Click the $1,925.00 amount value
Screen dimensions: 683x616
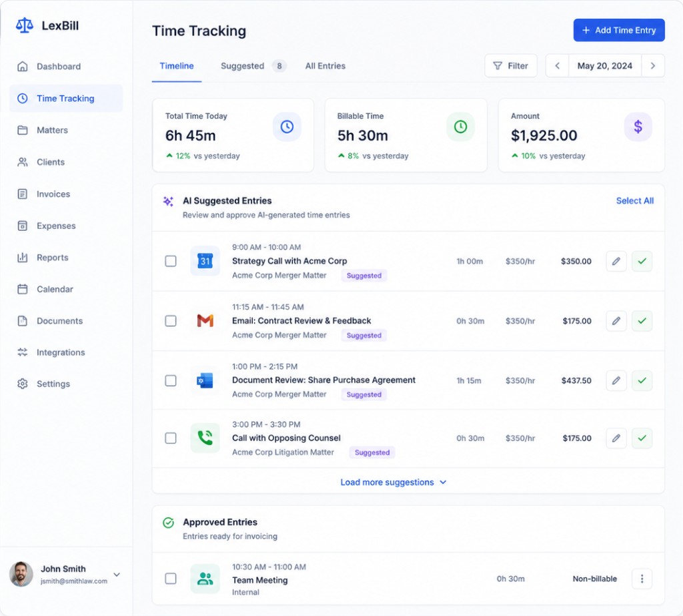[544, 135]
